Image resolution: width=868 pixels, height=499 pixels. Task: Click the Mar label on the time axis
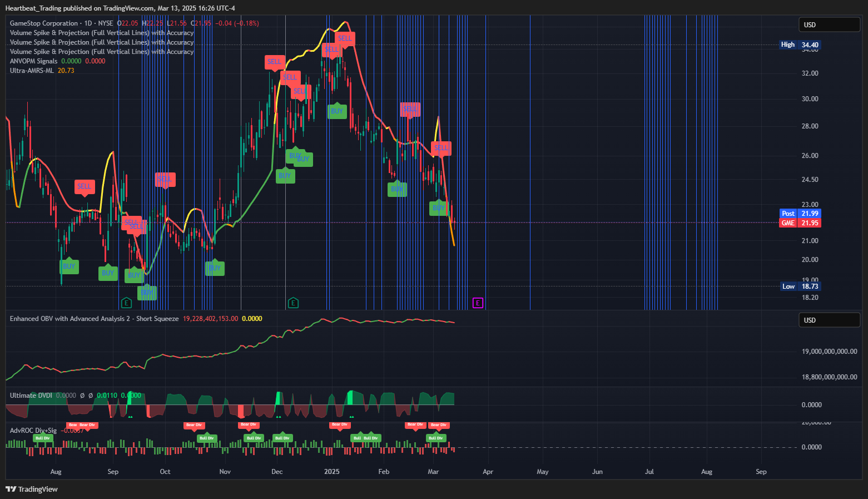pos(433,472)
